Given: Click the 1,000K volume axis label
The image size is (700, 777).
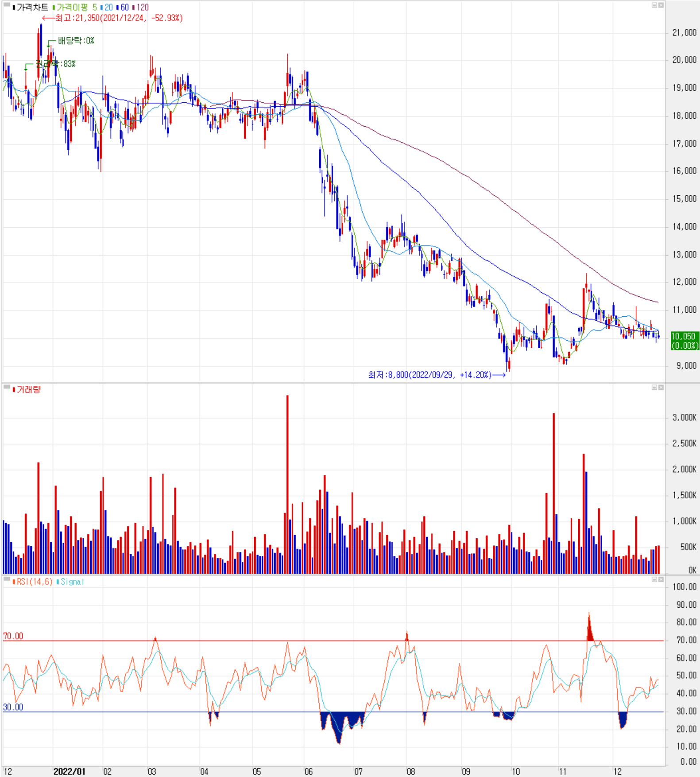Looking at the screenshot, I should point(684,521).
